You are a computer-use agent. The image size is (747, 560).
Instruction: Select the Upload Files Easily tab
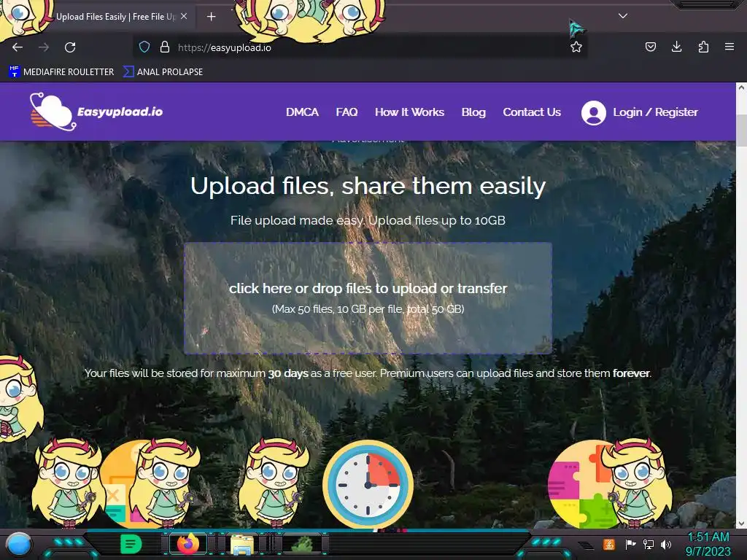click(x=115, y=17)
